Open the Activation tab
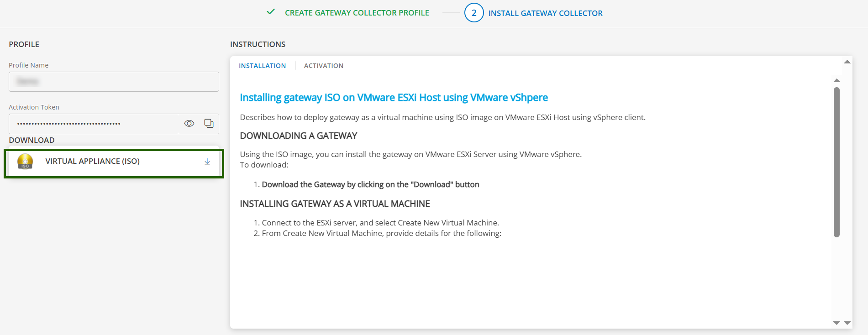 coord(323,66)
